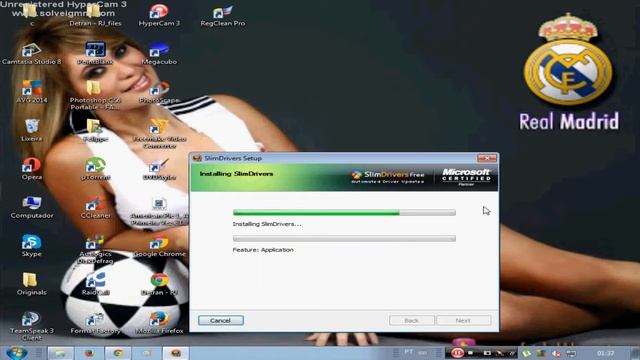Cancel the SlimDrivers installation
640x360 pixels.
click(x=221, y=320)
